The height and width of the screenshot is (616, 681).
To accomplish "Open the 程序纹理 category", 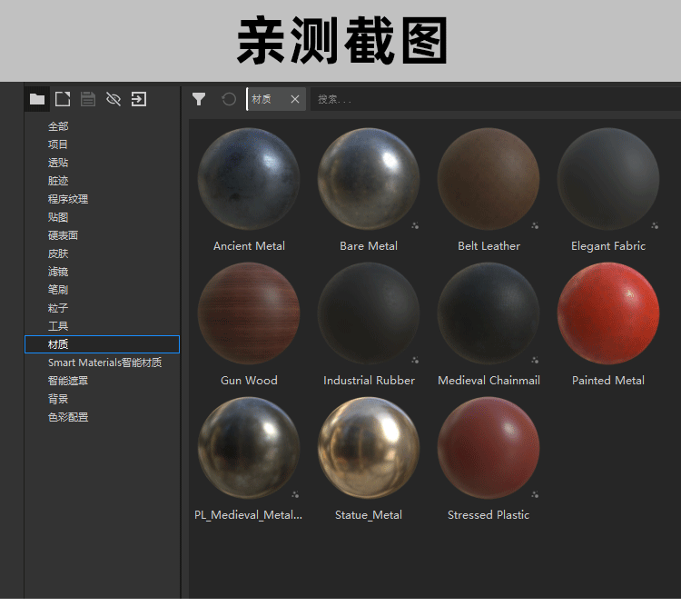I will [x=68, y=199].
